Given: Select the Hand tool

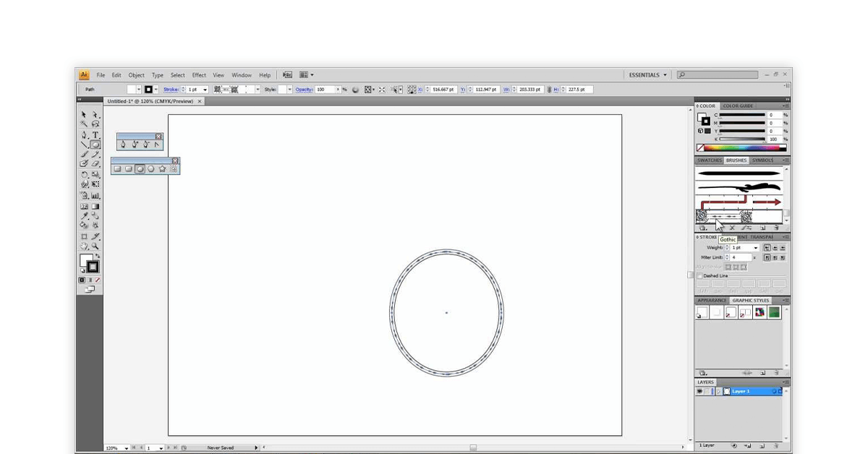Looking at the screenshot, I should tap(83, 246).
